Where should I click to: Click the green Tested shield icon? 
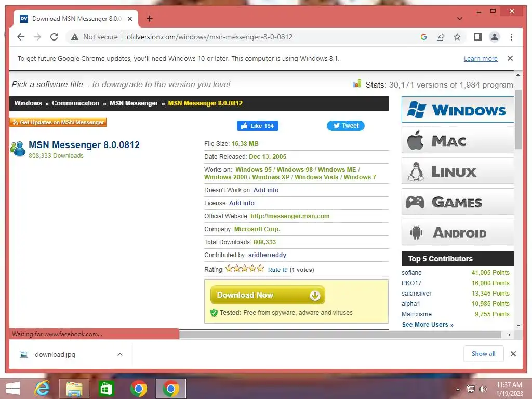214,312
